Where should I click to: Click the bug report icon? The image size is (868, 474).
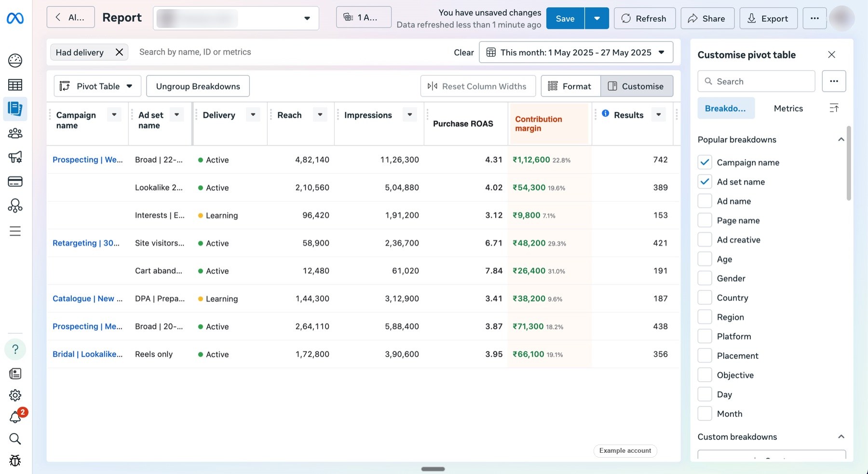[15, 460]
